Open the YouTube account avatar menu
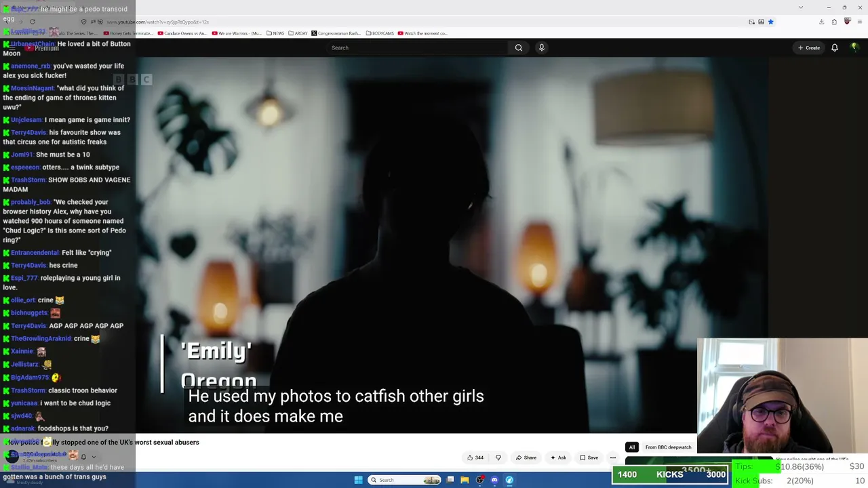The width and height of the screenshot is (868, 488). [x=854, y=47]
